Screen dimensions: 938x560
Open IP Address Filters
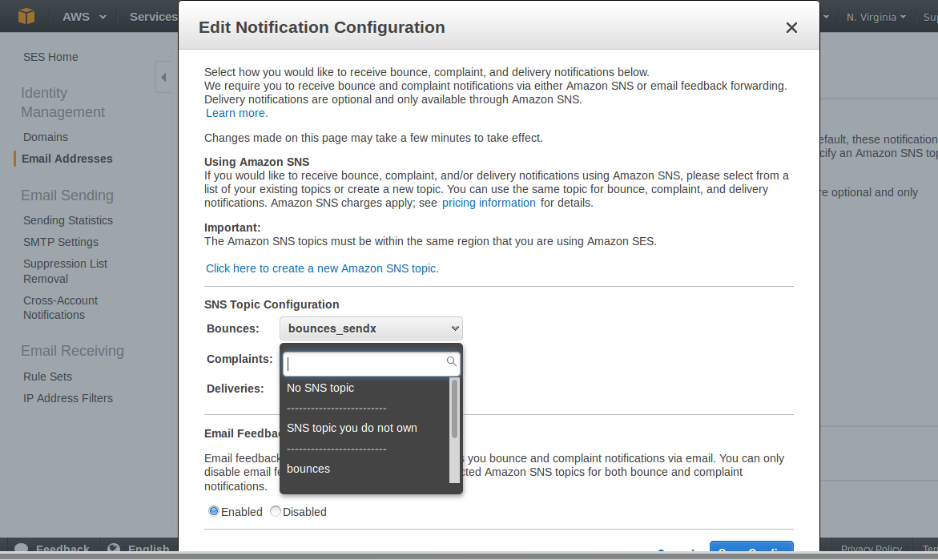[68, 398]
